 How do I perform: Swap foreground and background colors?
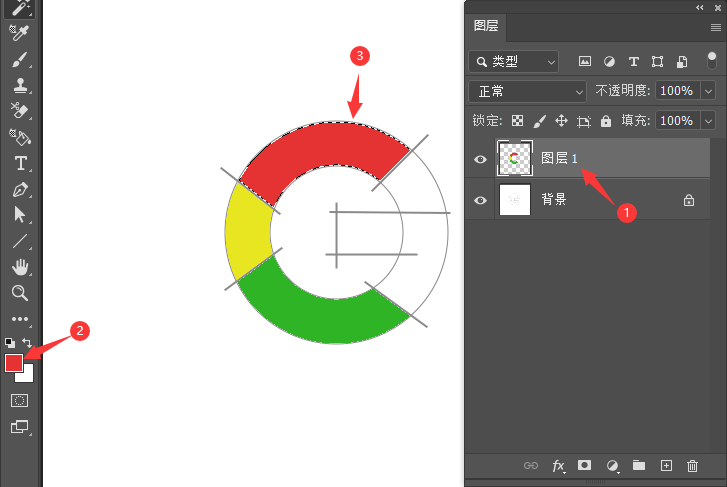coord(27,343)
